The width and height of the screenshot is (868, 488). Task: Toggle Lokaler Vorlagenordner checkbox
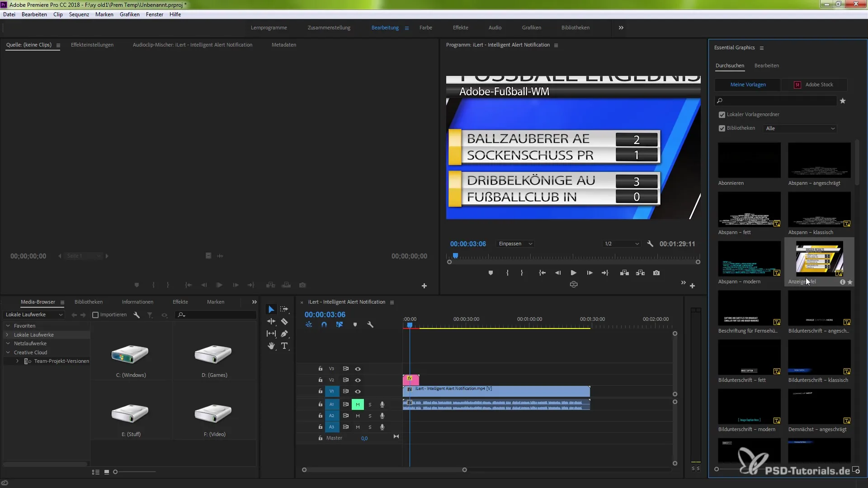coord(722,115)
